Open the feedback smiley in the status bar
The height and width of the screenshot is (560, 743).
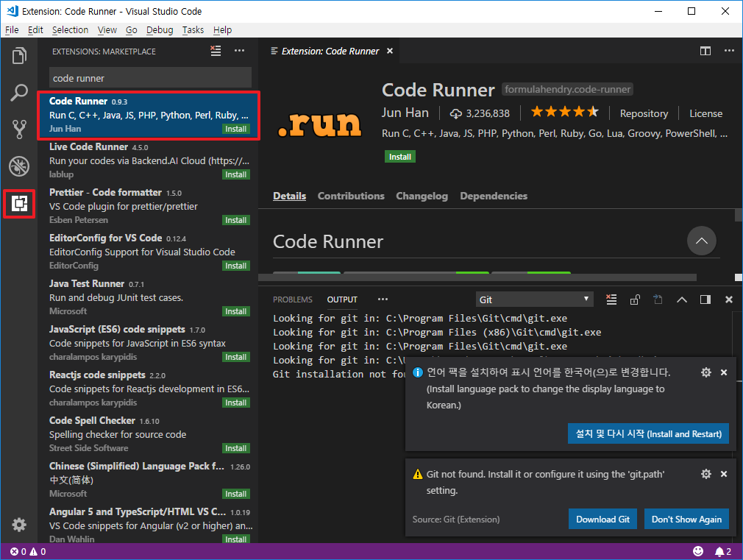click(x=698, y=551)
